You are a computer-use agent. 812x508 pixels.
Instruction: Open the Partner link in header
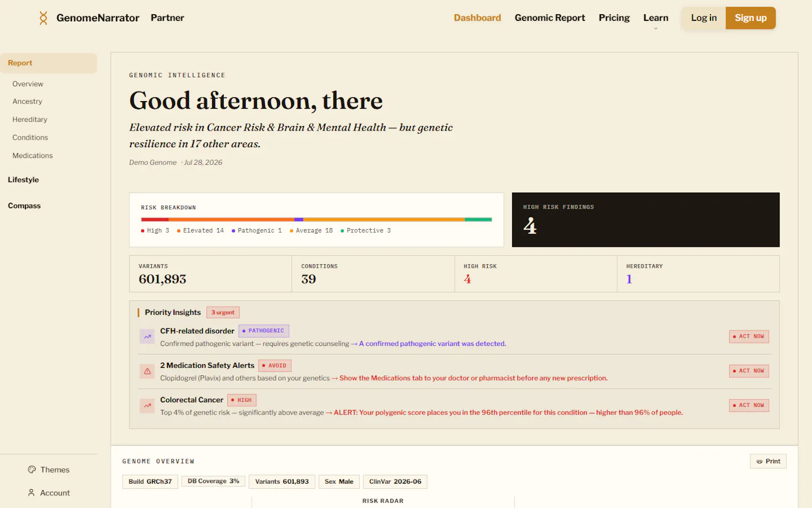(167, 18)
